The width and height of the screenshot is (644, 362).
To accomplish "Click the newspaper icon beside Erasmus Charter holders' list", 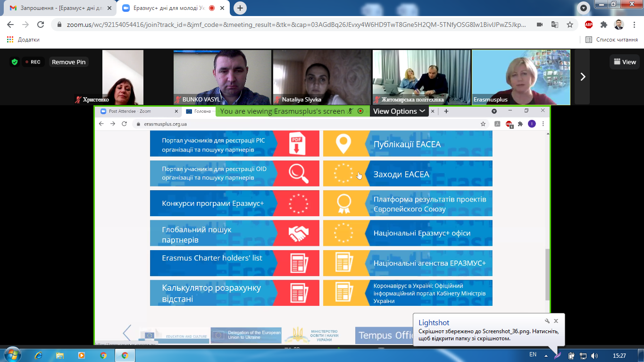I will 298,263.
